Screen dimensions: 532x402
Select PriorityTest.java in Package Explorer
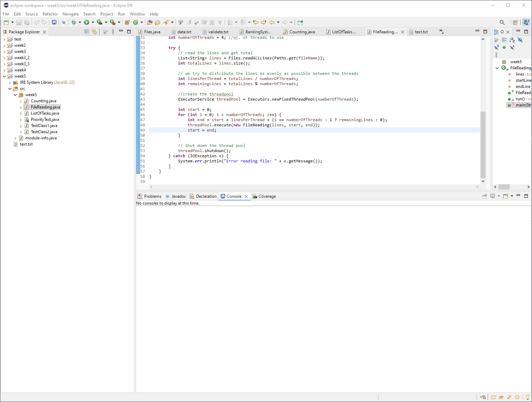[x=45, y=119]
